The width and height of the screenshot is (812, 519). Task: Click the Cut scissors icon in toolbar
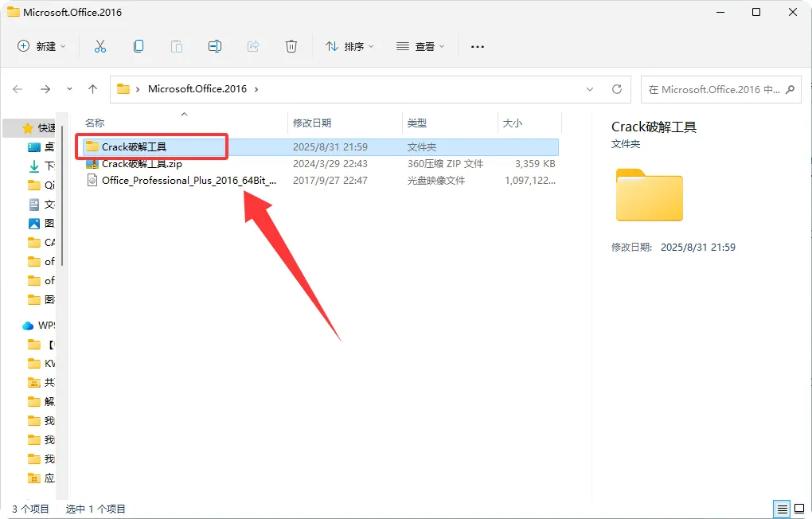click(100, 46)
